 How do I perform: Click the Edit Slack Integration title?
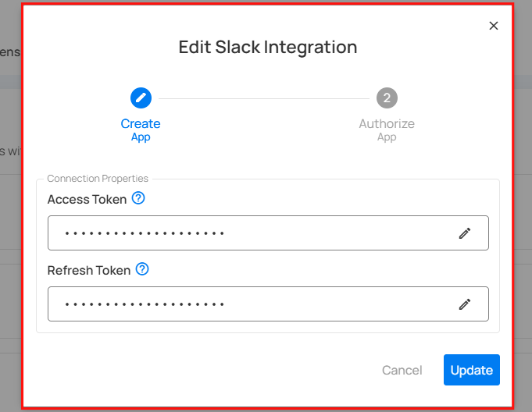coord(268,47)
